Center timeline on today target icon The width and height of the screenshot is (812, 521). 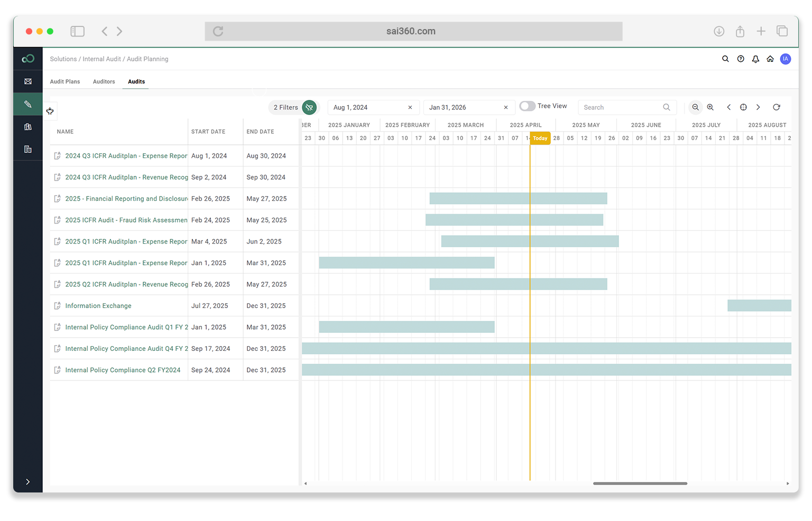743,107
